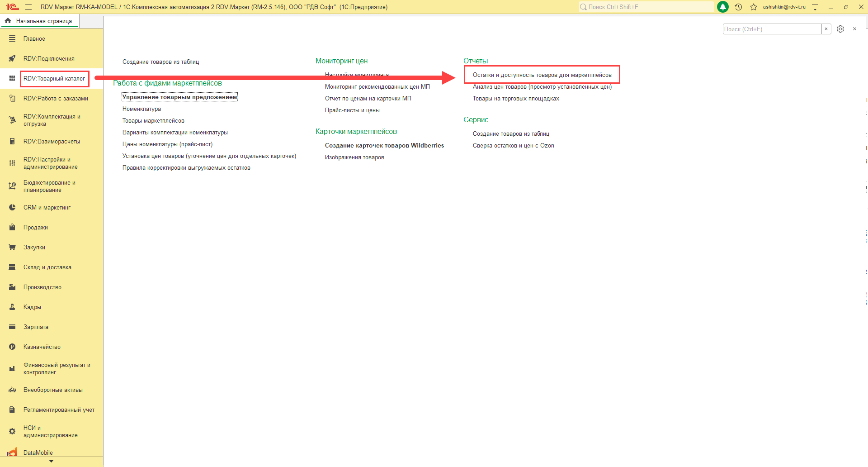868x467 pixels.
Task: Open Товары маркетплейсов
Action: point(153,121)
